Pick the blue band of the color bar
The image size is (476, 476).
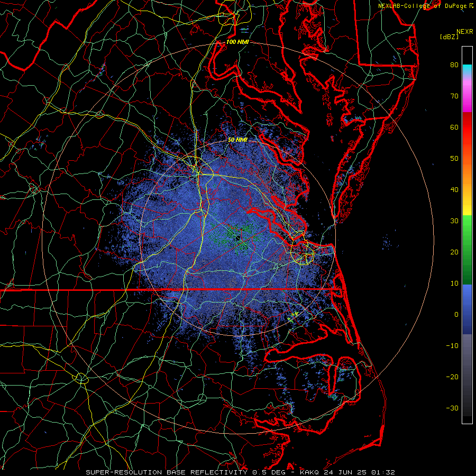[x=467, y=309]
